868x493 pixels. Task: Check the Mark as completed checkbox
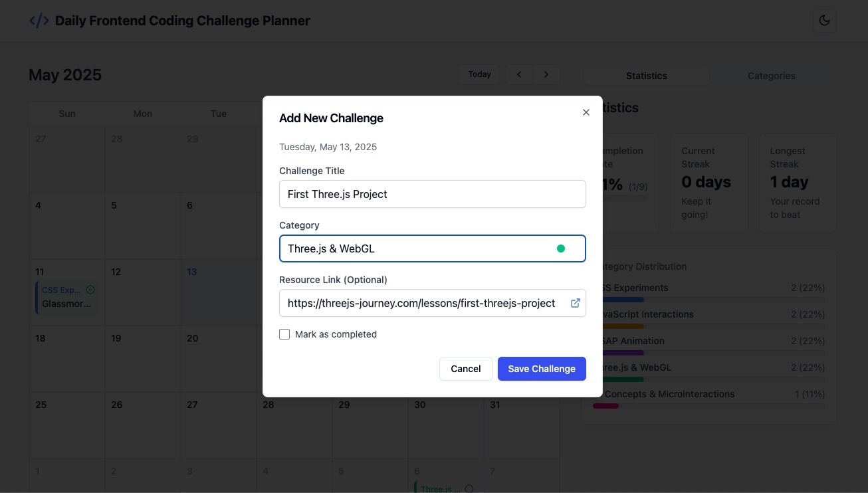pos(284,334)
